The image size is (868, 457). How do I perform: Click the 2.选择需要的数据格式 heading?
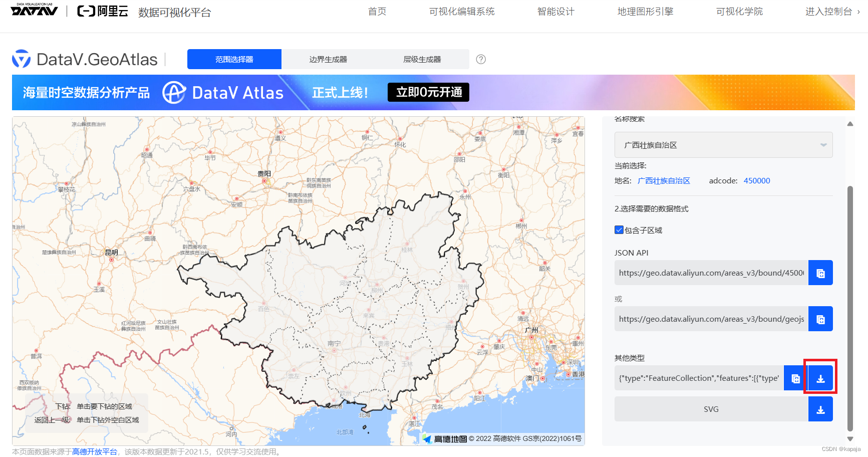tap(651, 208)
